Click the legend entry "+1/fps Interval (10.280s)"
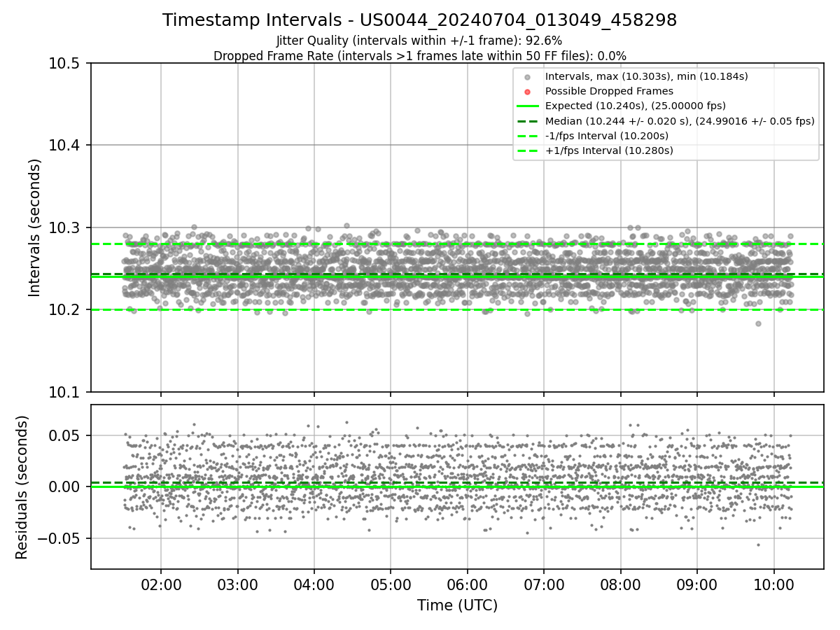This screenshot has height=630, width=840. tap(609, 150)
